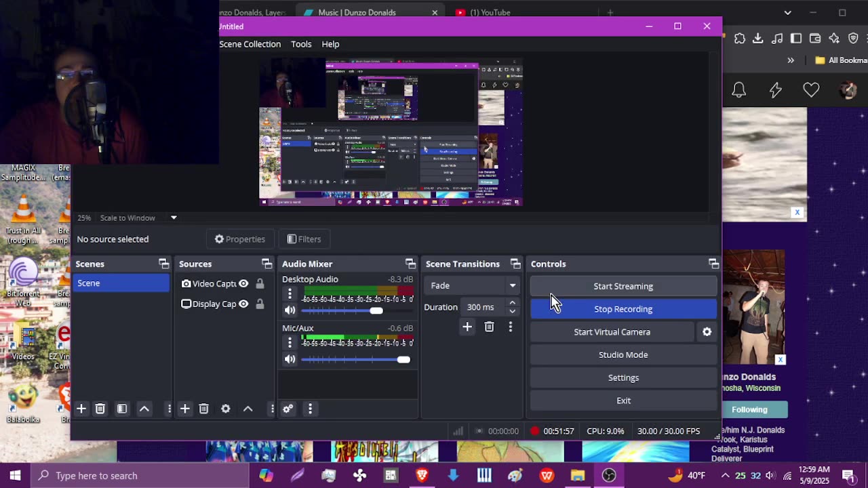Lock the Video Capture source
The width and height of the screenshot is (868, 488).
(x=260, y=284)
